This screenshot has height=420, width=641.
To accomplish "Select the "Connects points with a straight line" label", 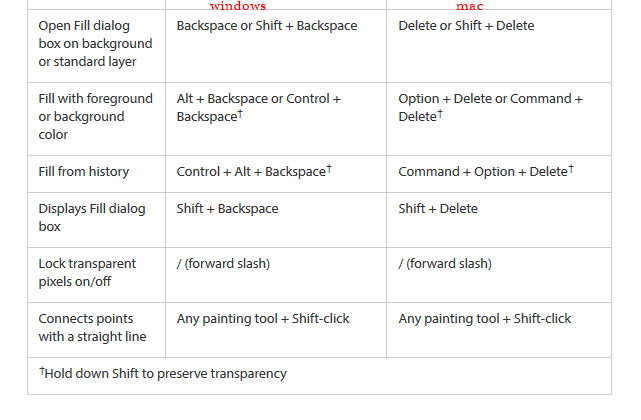I will [92, 328].
